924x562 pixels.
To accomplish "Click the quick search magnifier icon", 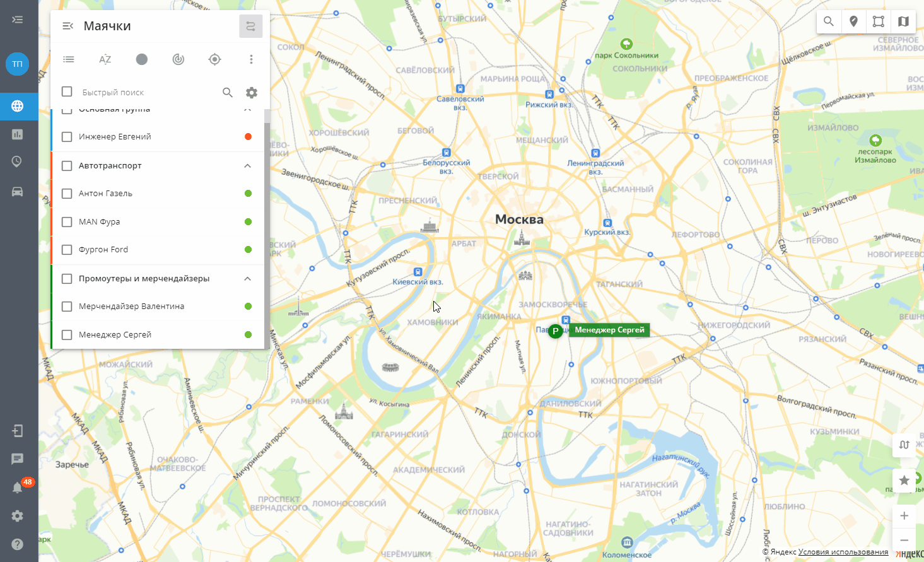I will 228,93.
